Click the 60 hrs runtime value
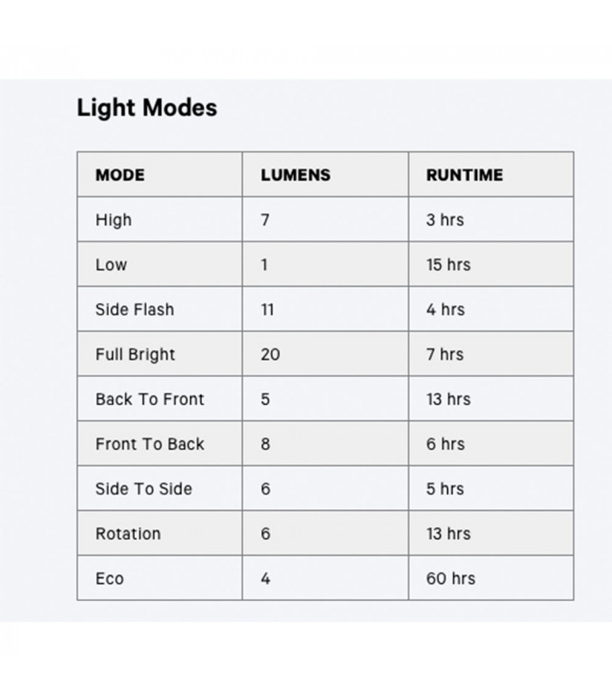 tap(450, 578)
